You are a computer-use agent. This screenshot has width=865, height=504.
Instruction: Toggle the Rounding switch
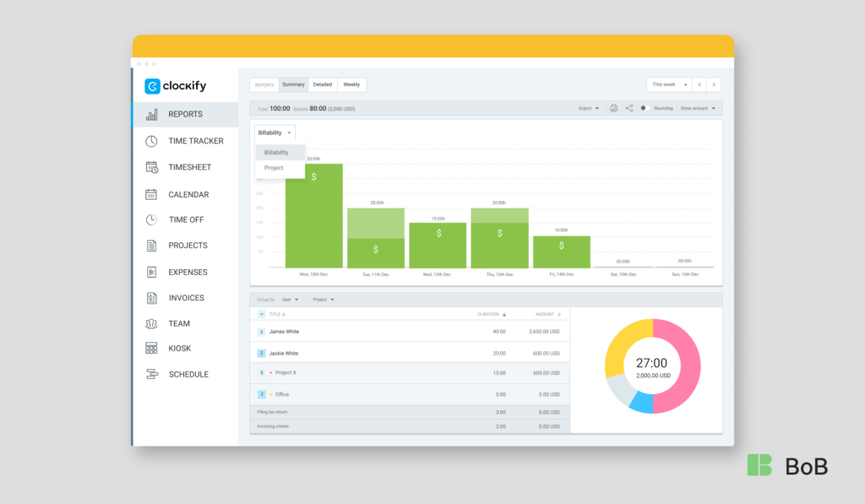point(644,108)
